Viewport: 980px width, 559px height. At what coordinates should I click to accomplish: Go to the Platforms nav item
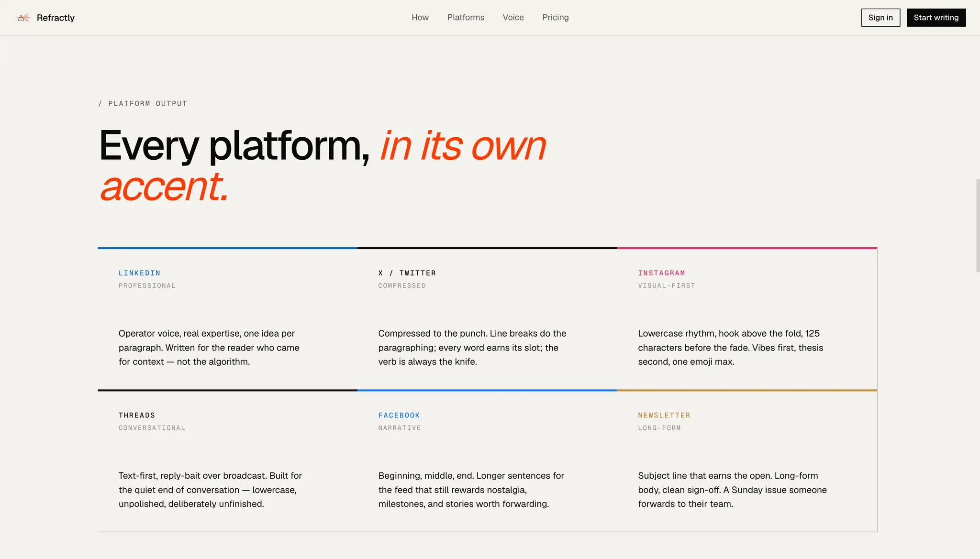(466, 17)
